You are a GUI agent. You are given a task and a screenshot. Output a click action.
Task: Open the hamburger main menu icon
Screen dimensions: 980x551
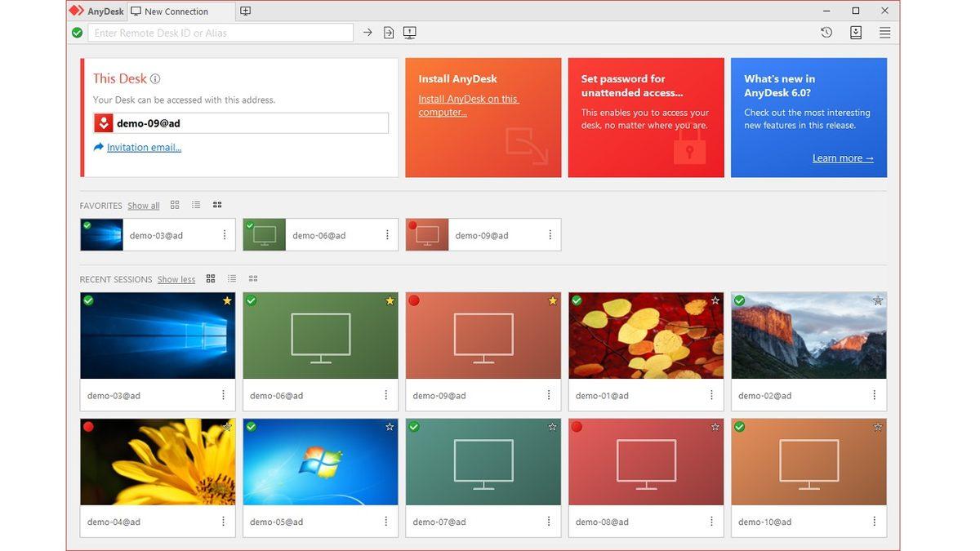coord(884,32)
